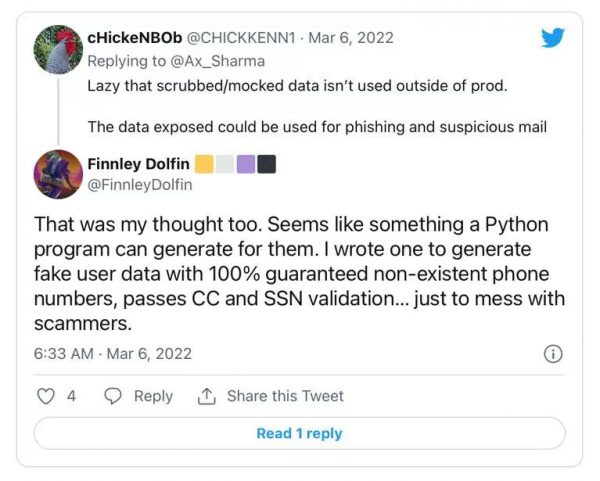Click the white square beside Finnley Dolfin
600x481 pixels.
point(225,164)
